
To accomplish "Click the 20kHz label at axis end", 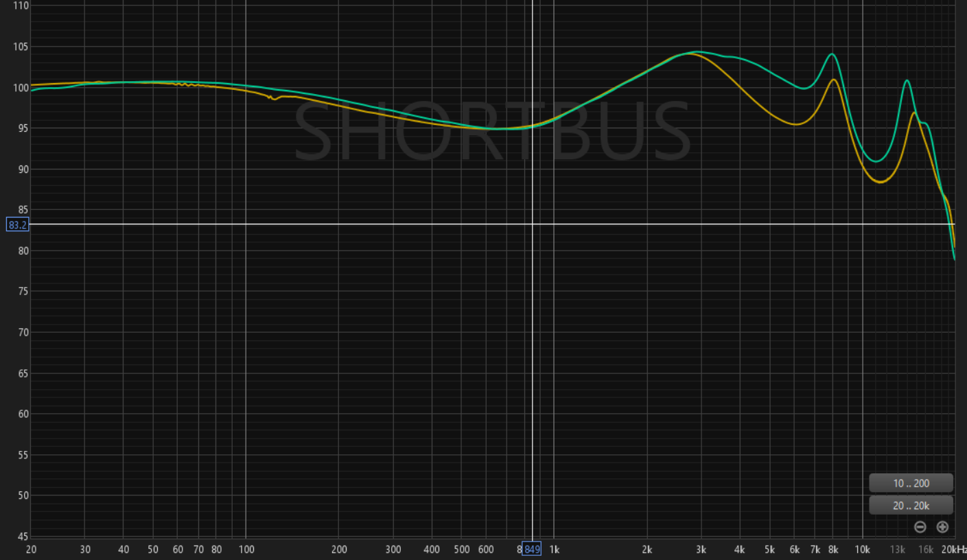I will point(954,549).
